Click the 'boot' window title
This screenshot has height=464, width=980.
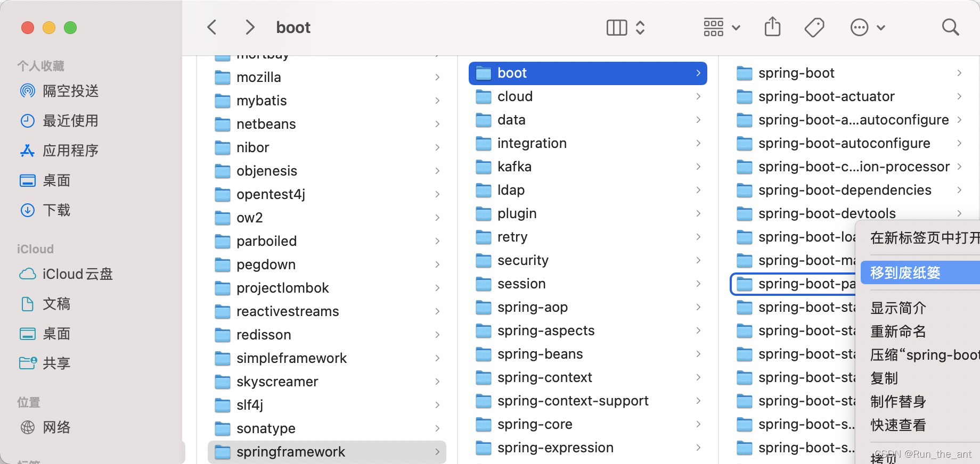(293, 27)
